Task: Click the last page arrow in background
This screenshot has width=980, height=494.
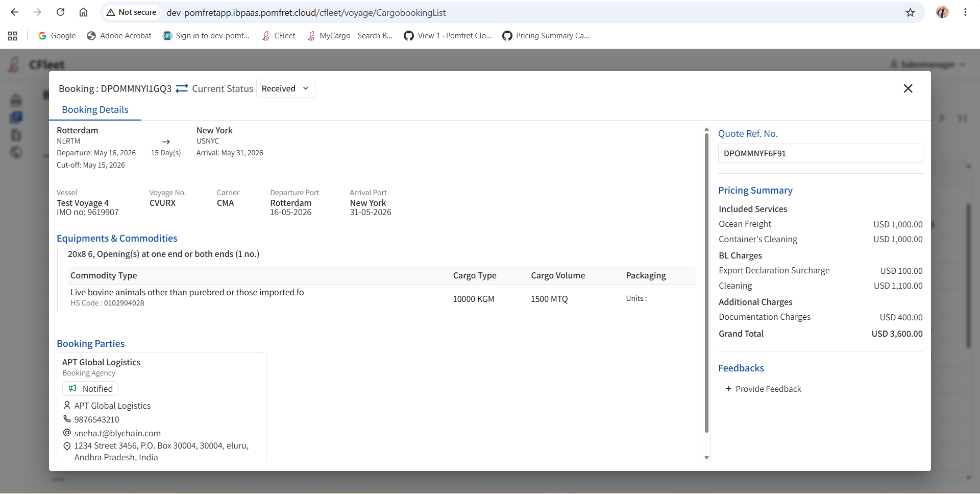Action: (x=962, y=118)
